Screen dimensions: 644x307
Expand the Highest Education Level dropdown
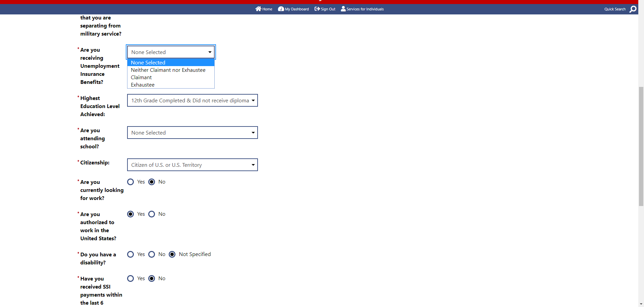[x=192, y=100]
